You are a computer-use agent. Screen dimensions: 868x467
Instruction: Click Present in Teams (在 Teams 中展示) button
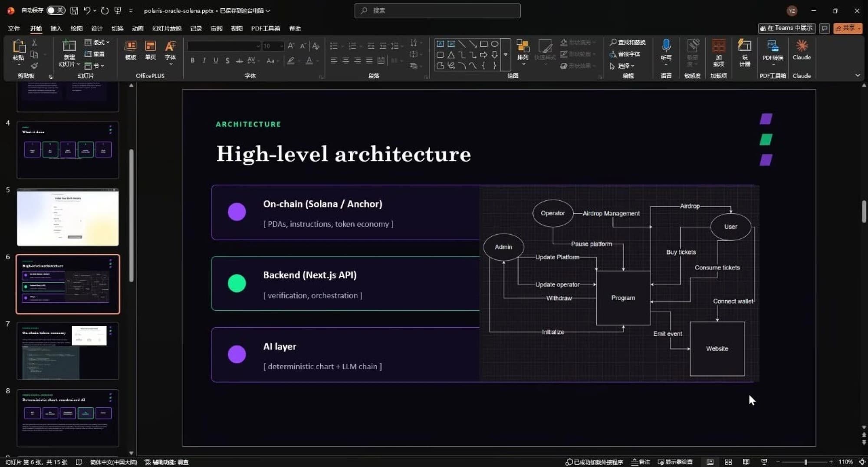tap(786, 28)
